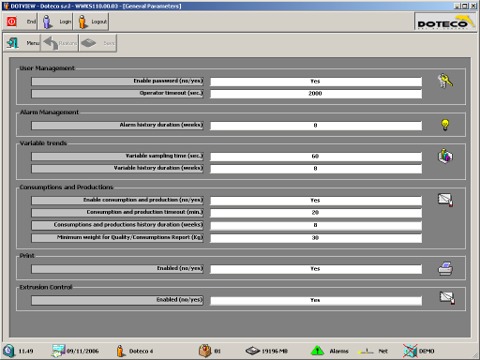Click the Alarm history duration value field
The height and width of the screenshot is (360, 480).
coord(316,126)
